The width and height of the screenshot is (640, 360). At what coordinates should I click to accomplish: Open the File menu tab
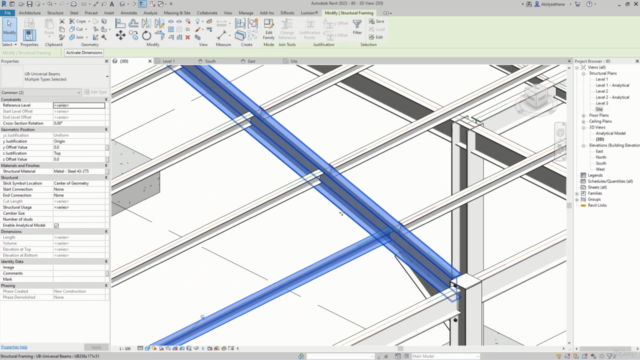tap(8, 13)
